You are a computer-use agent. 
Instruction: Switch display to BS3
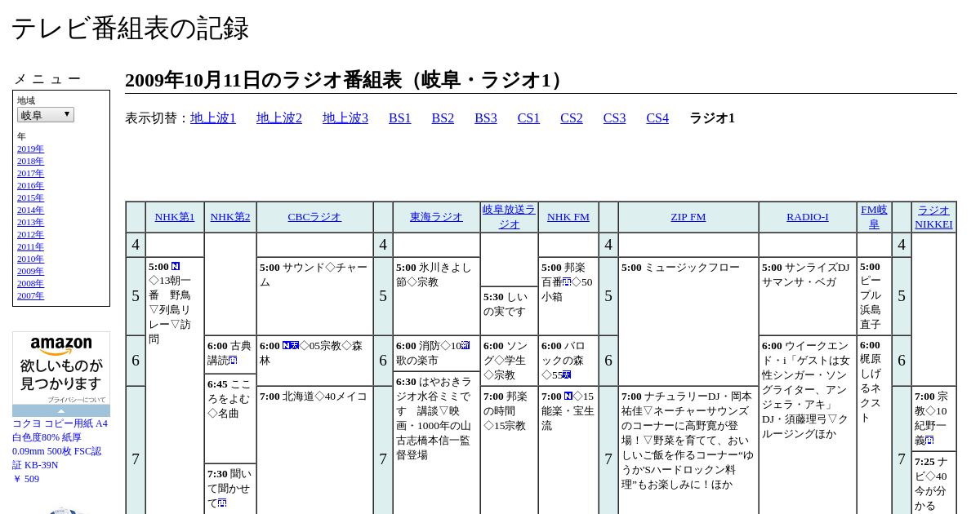tap(486, 118)
